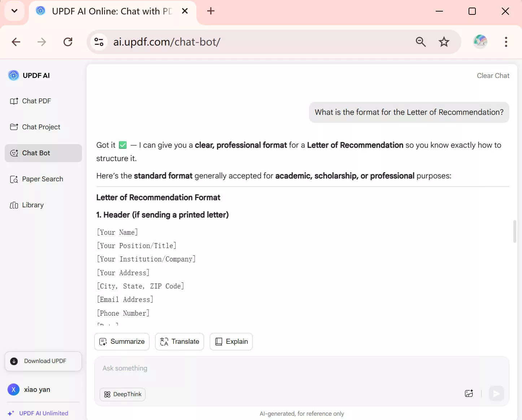Bookmark this page with the star icon

(x=444, y=42)
